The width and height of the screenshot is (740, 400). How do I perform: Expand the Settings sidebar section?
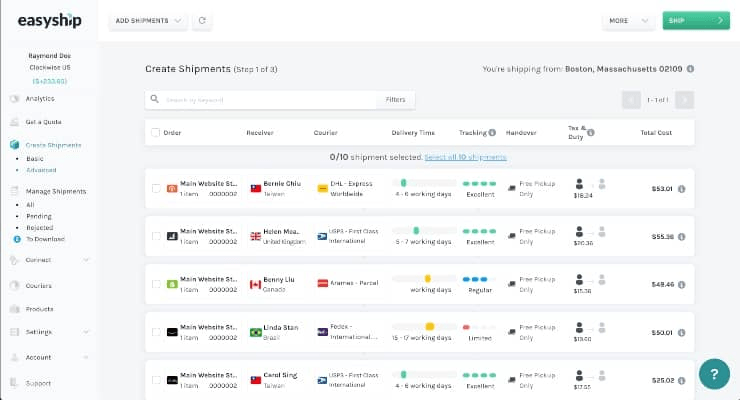(86, 332)
